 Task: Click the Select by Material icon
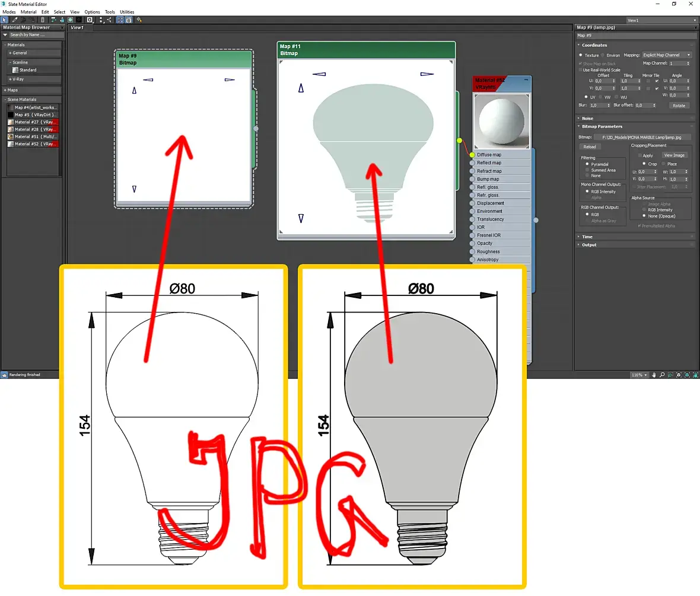pyautogui.click(x=139, y=20)
